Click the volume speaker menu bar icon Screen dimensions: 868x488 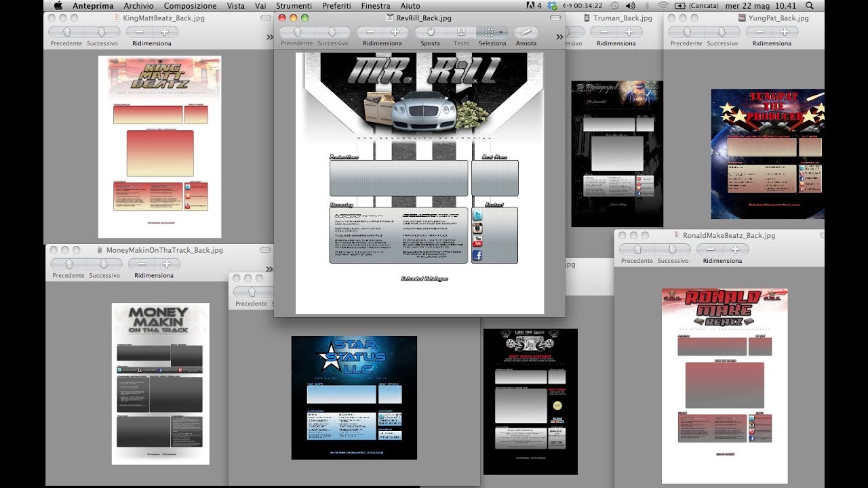coord(630,5)
